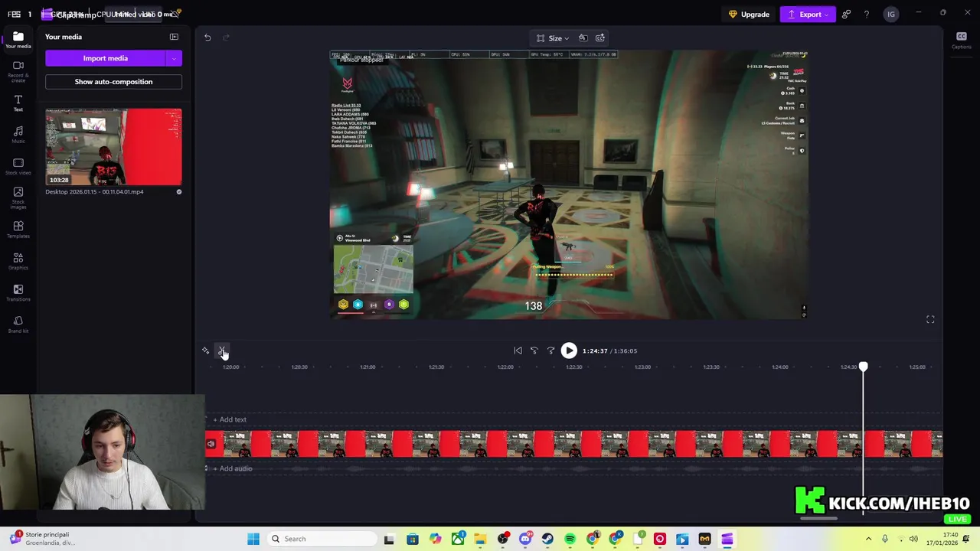Click Show auto-composition button

tap(113, 82)
